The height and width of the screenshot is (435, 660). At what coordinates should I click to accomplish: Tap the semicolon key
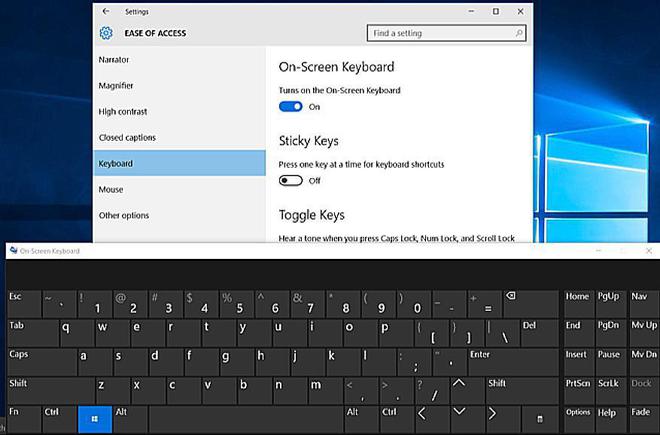click(x=415, y=361)
